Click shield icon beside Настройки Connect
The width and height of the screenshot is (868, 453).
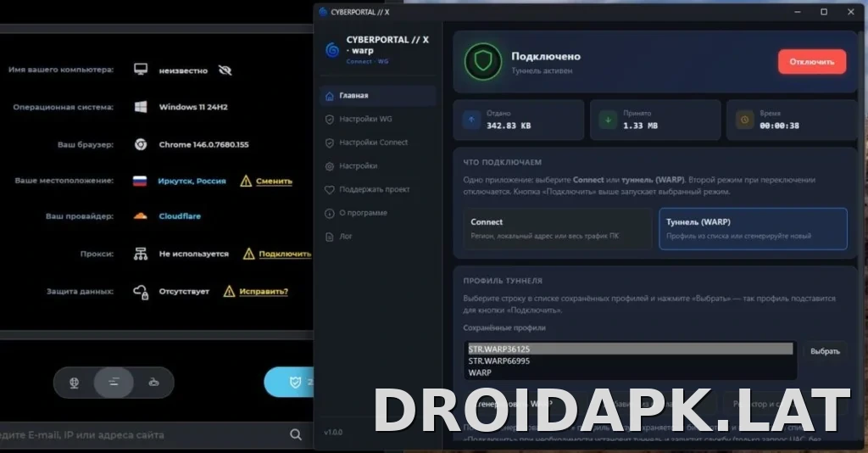(x=330, y=143)
